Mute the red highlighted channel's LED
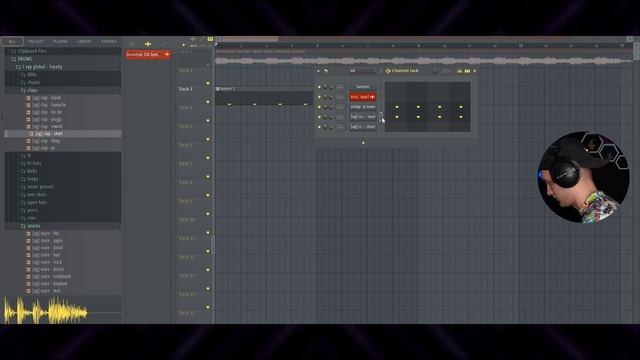The height and width of the screenshot is (360, 640). pos(319,97)
